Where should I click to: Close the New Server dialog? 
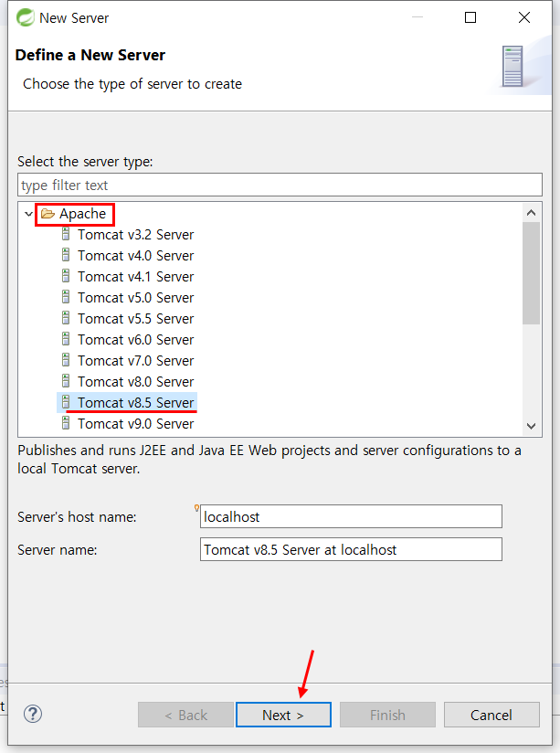click(x=524, y=17)
